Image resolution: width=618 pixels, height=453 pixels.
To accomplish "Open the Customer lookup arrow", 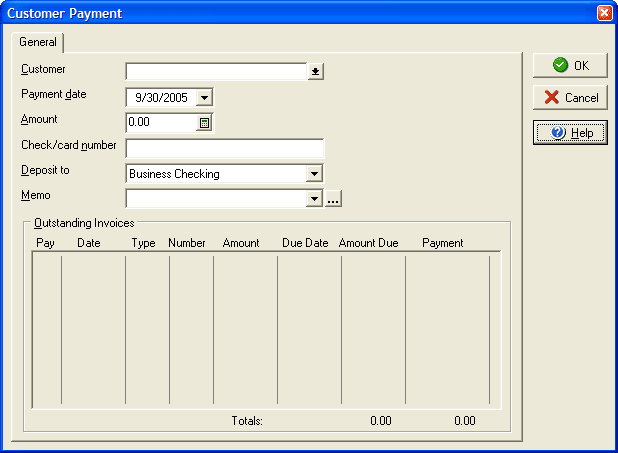I will pyautogui.click(x=316, y=71).
